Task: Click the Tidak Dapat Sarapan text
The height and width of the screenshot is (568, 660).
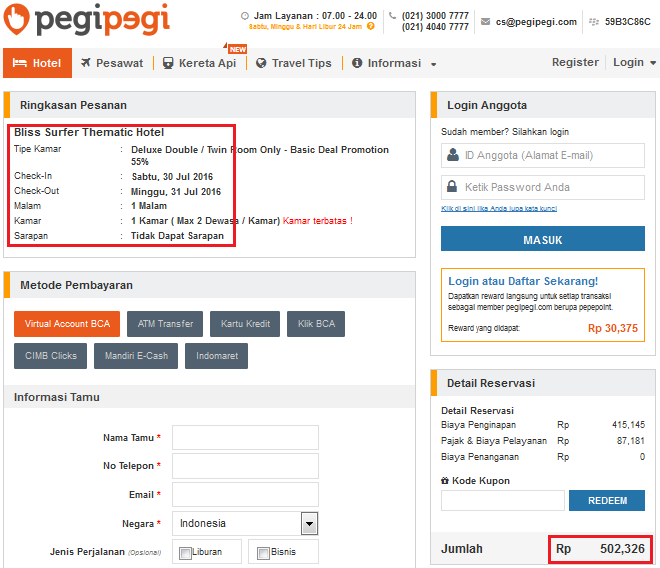Action: [177, 236]
